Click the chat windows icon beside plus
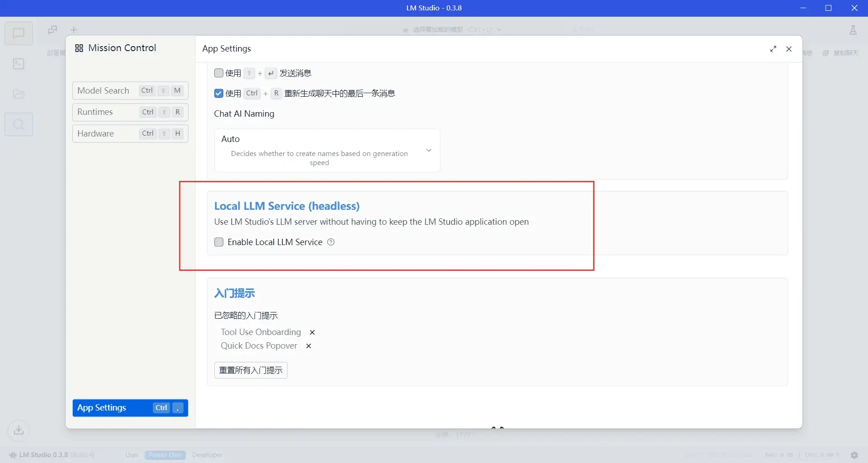Viewport: 868px width, 463px height. pos(53,30)
